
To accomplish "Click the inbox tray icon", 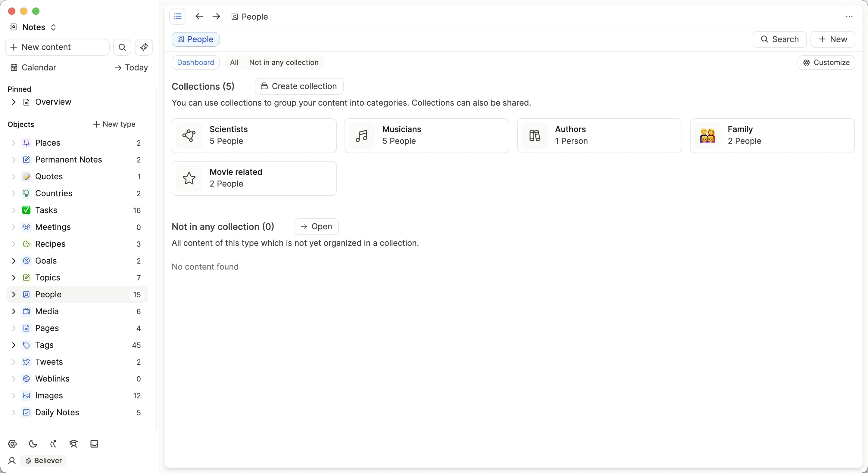I will click(94, 444).
